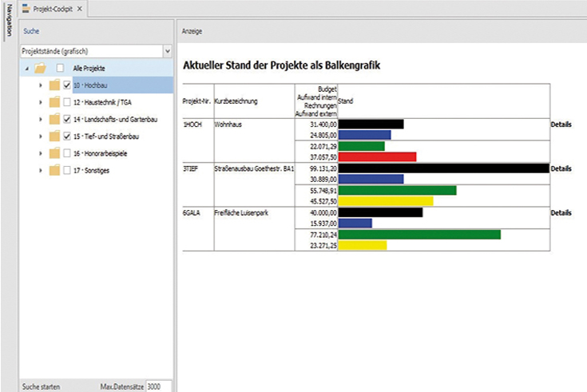Image resolution: width=587 pixels, height=392 pixels.
Task: Enable the 12 Haustechnik / TGA checkbox
Action: pyautogui.click(x=67, y=102)
